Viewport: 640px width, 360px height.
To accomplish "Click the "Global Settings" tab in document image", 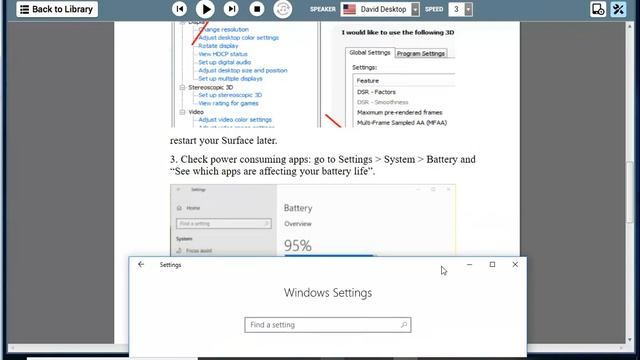I will coord(370,53).
